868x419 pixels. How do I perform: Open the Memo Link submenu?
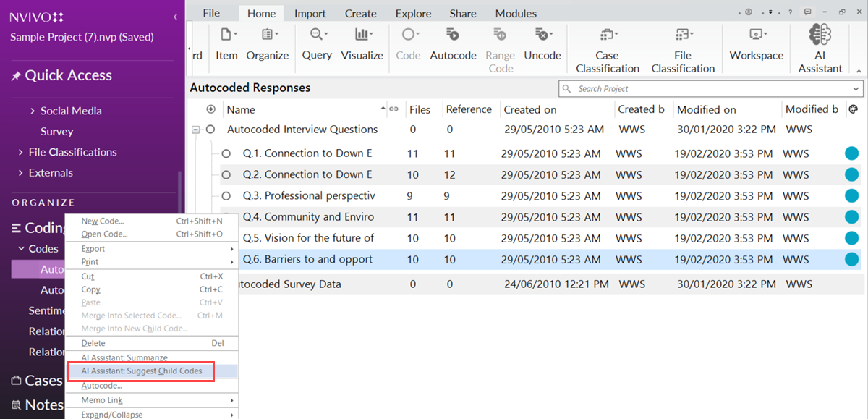click(151, 400)
